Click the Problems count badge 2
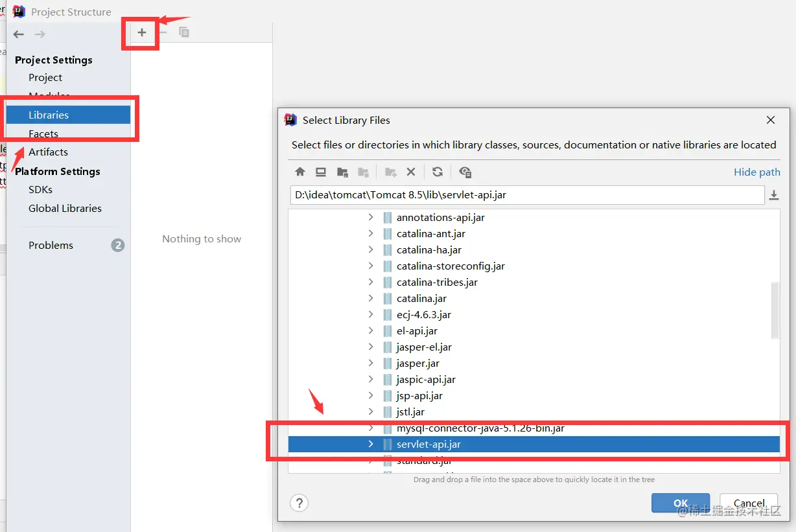Screen dimensions: 796x532 point(117,245)
